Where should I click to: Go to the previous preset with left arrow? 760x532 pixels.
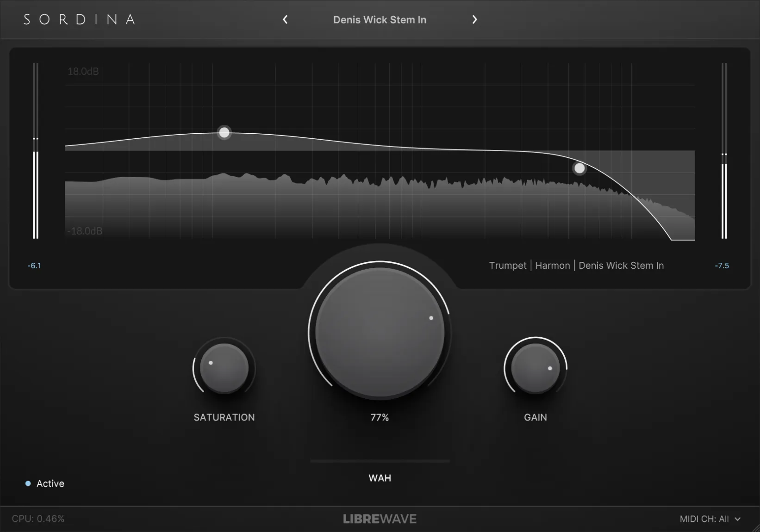point(285,19)
